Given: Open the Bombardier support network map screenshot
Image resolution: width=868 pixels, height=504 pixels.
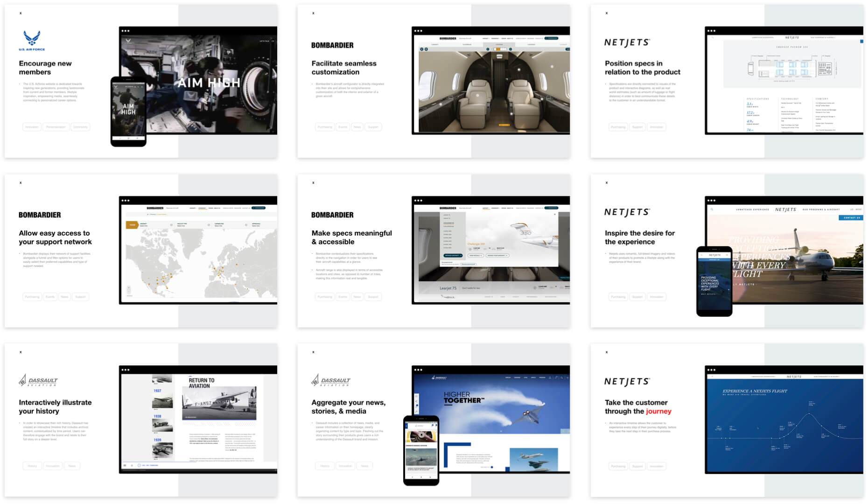Looking at the screenshot, I should click(198, 250).
